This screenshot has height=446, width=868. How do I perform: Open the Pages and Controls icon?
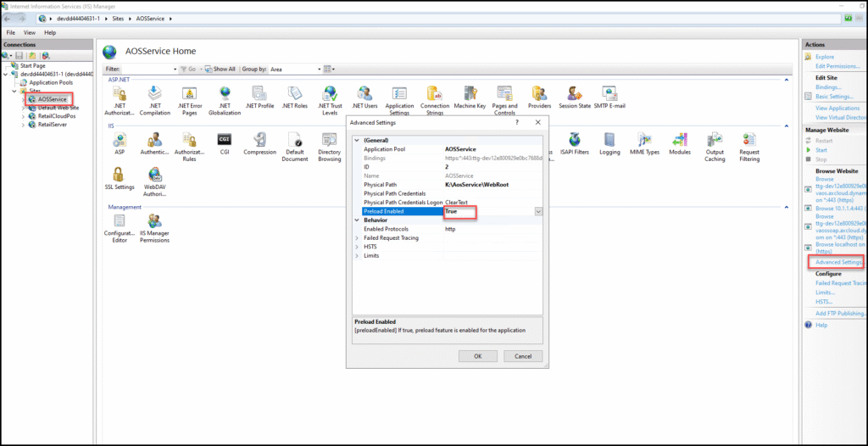[x=505, y=101]
